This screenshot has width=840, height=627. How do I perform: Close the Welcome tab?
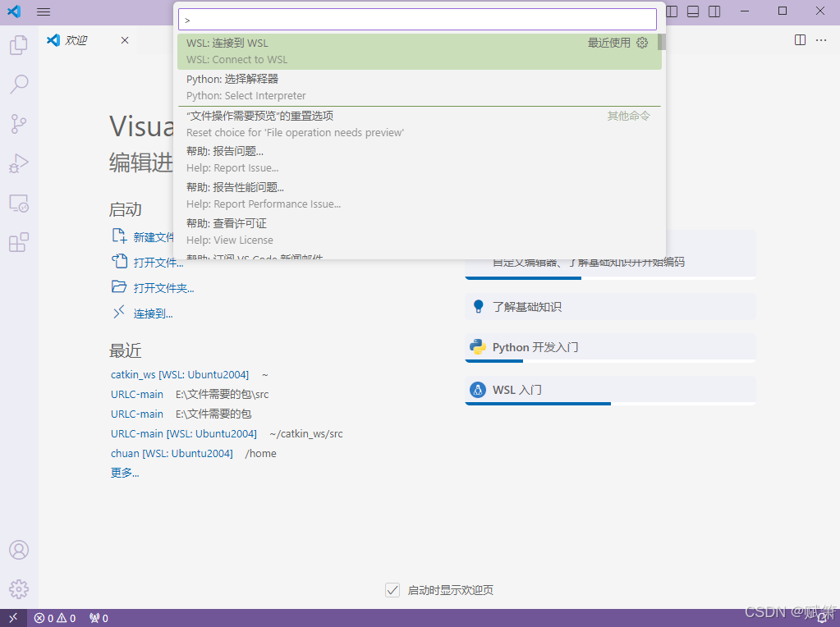click(x=125, y=40)
